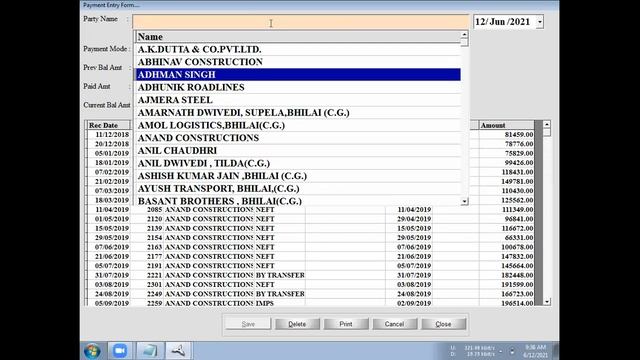
Task: Select AMOL LOGISTICS,BHILAI(C.G.) entry
Action: pyautogui.click(x=298, y=125)
